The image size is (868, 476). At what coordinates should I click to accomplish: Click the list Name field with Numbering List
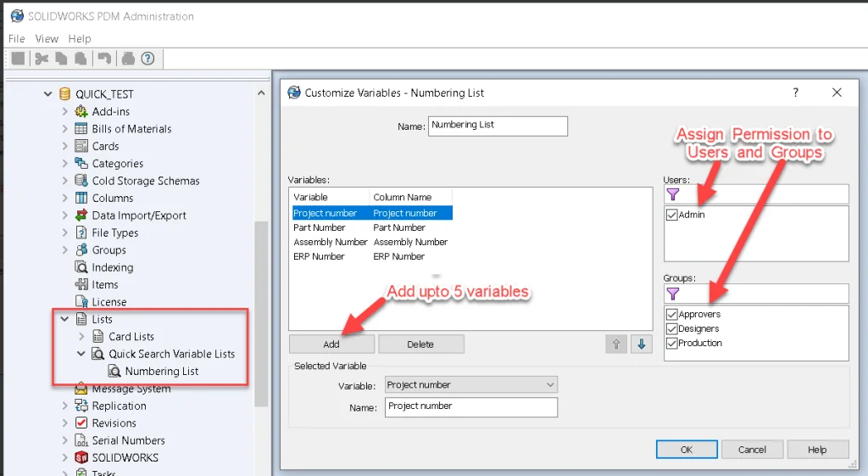498,126
